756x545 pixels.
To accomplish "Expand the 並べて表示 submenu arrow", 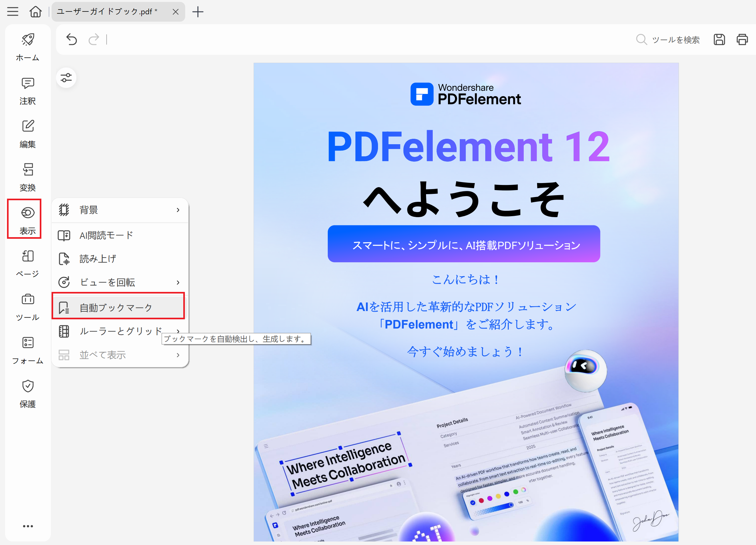I will (178, 355).
